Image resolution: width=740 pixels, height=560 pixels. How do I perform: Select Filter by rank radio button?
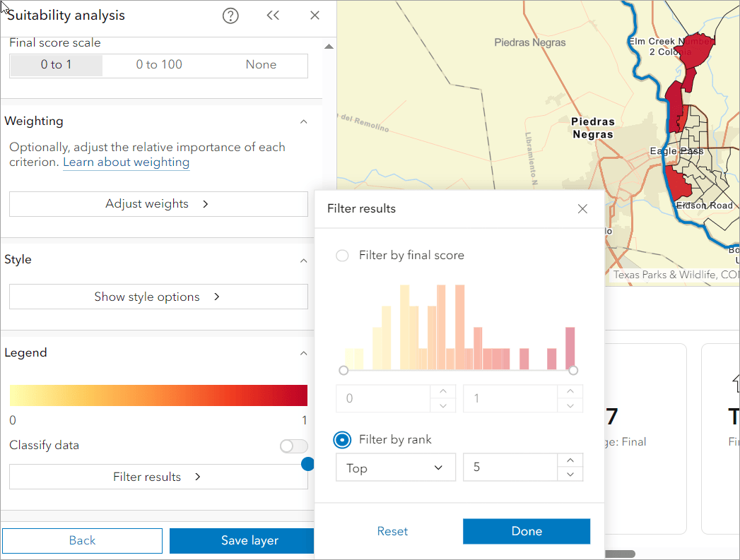[x=342, y=440]
